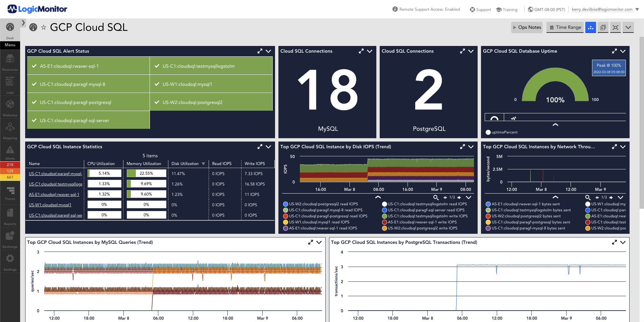Click the CPU Utilization bar for paragf-mysql

104,173
